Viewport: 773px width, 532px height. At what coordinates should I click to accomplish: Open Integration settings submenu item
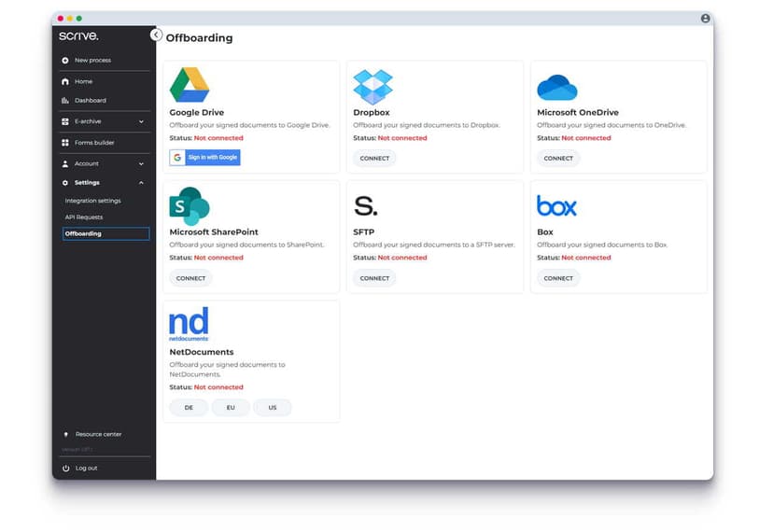(x=92, y=201)
